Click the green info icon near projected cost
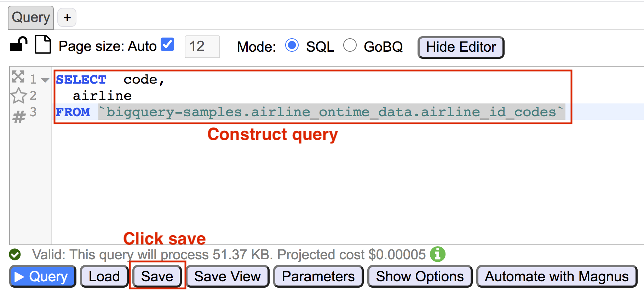Viewport: 644px width, 299px height. [438, 254]
